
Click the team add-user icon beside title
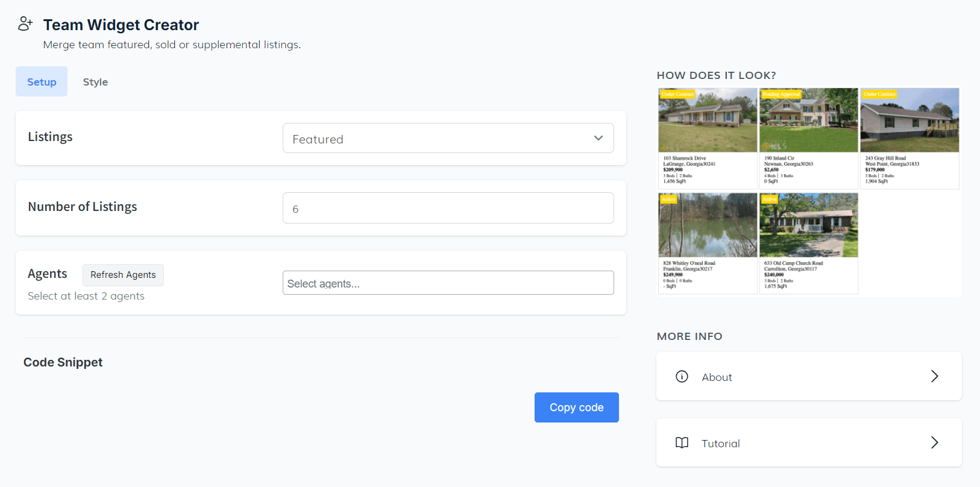pyautogui.click(x=25, y=24)
